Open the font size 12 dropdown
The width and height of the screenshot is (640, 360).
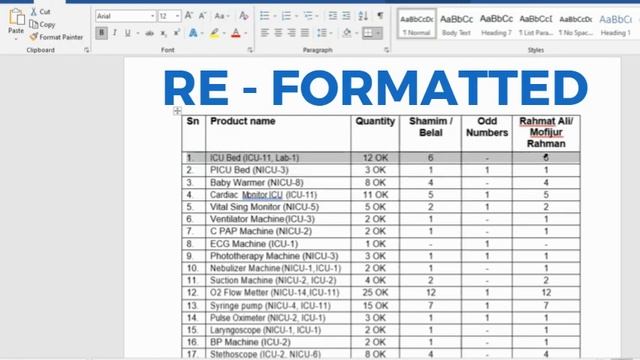click(x=177, y=16)
